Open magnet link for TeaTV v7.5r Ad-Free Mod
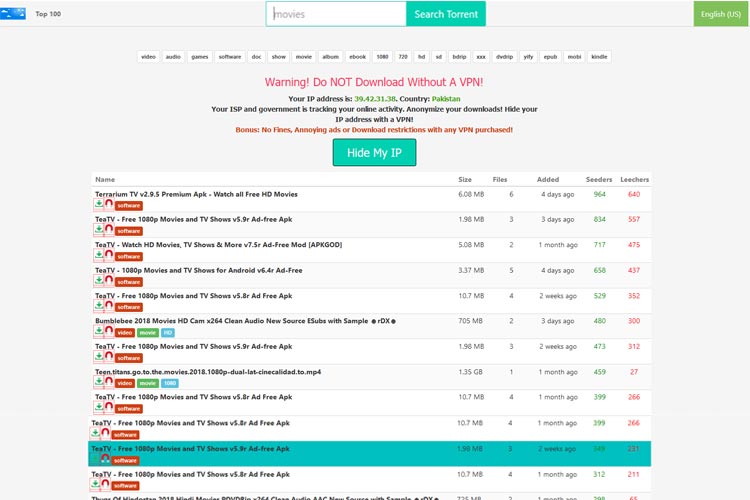 tap(109, 255)
